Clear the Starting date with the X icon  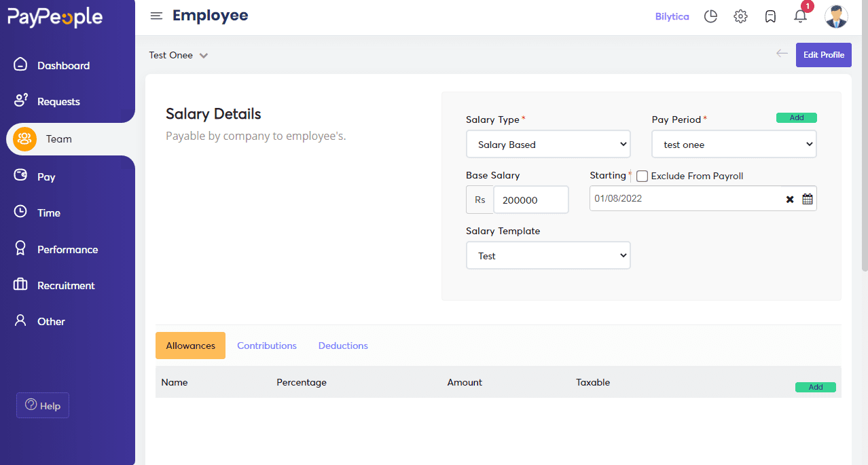[x=789, y=199]
